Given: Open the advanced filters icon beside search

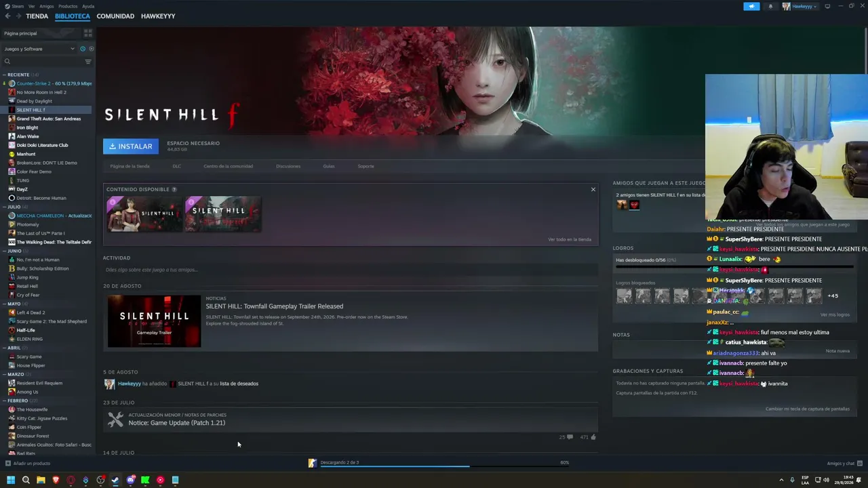Looking at the screenshot, I should pos(88,62).
